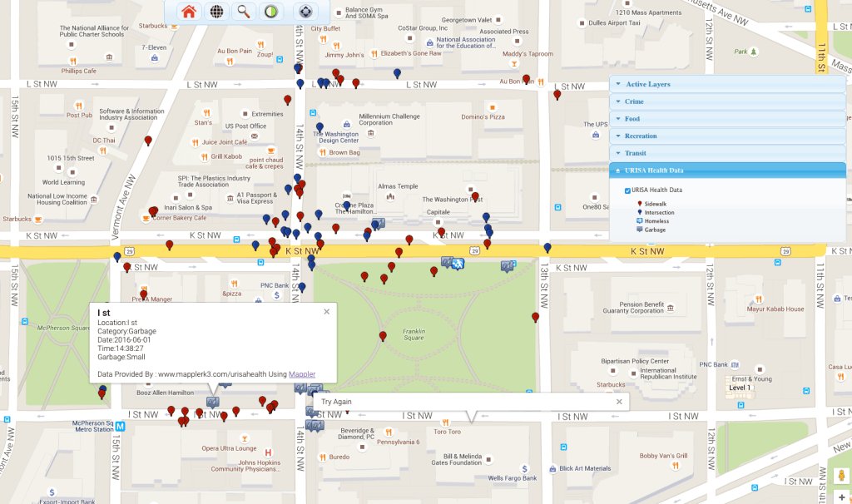Click the contrast basemap icon

(270, 12)
